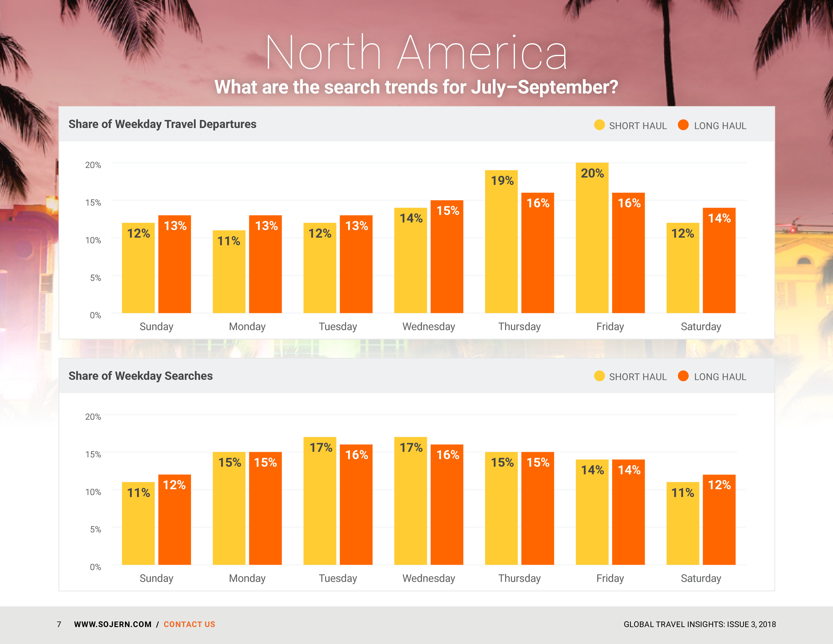Click the Global Travel Insights issue text
Screen dimensions: 833x644
pyautogui.click(x=699, y=624)
